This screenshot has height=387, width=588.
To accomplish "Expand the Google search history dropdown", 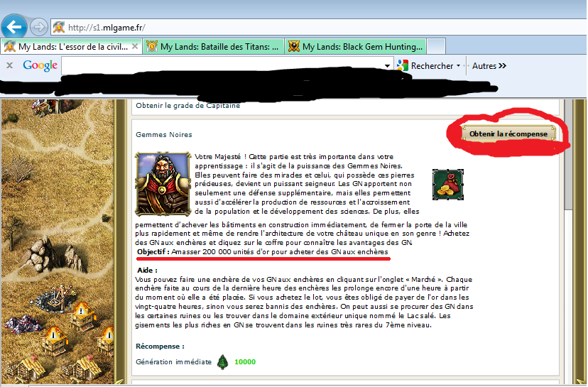I will [388, 66].
